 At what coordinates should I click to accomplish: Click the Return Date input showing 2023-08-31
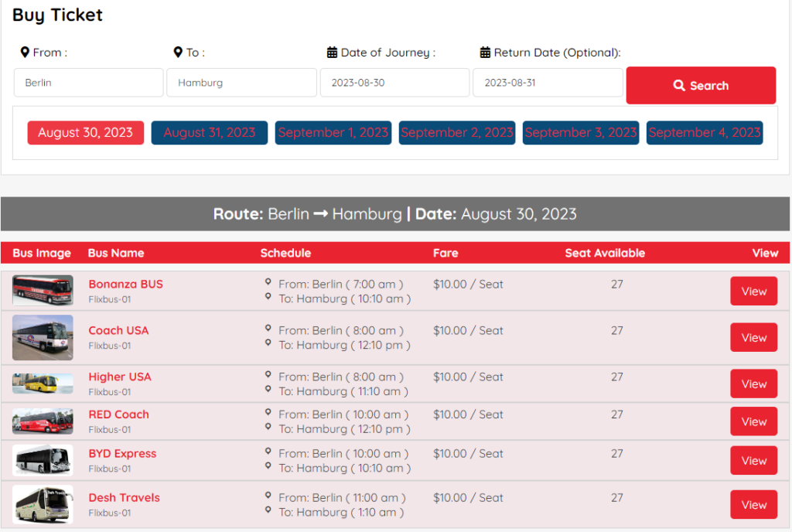[548, 82]
